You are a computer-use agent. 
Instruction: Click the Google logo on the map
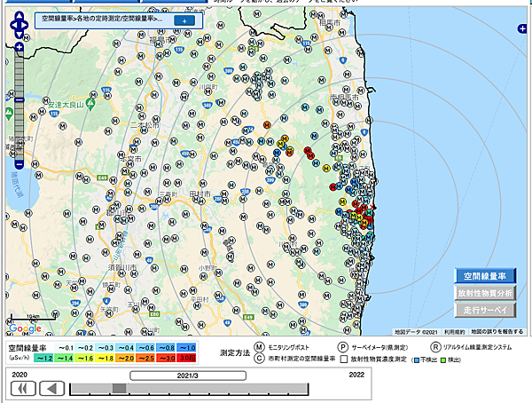click(x=25, y=328)
